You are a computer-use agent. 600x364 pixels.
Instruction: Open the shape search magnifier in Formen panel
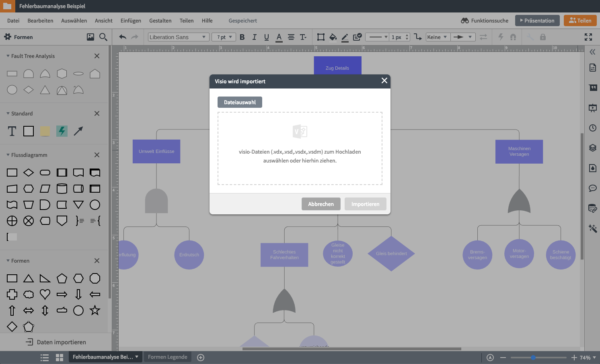point(103,37)
